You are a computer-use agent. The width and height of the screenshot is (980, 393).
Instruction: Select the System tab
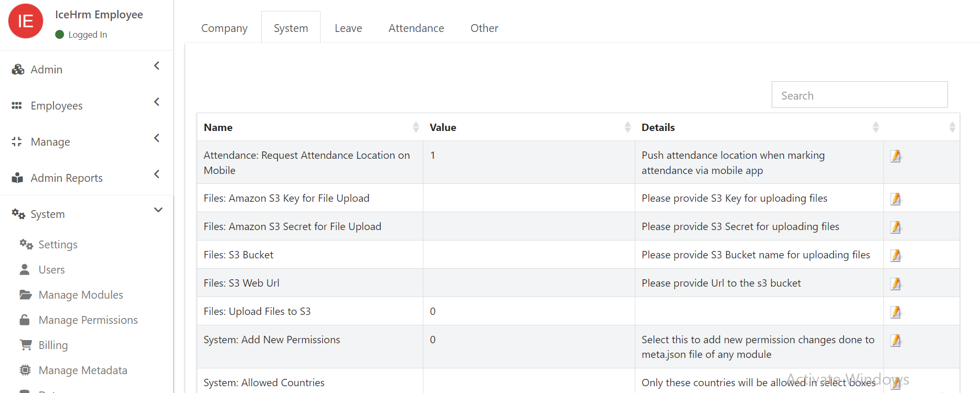point(291,28)
